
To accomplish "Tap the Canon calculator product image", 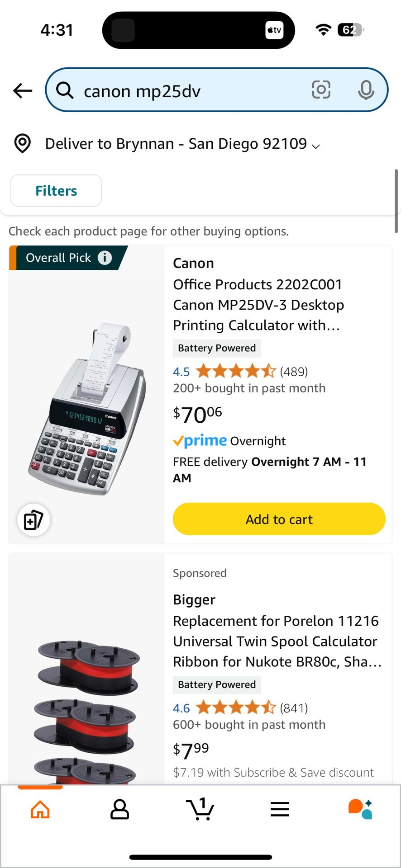I will [x=87, y=407].
